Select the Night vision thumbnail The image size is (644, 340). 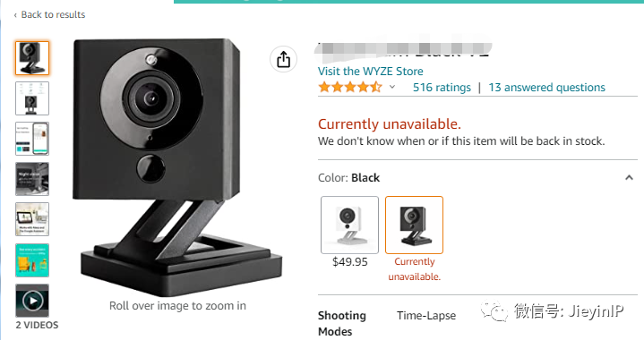[32, 179]
